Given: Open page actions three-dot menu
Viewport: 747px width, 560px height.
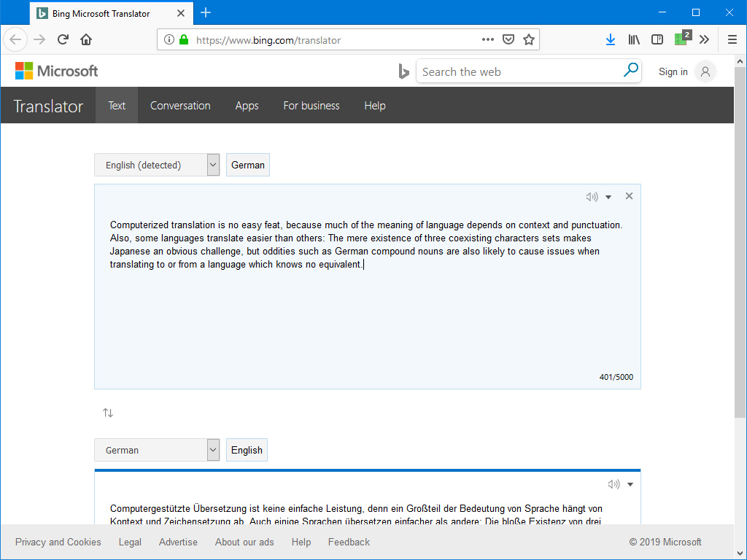Looking at the screenshot, I should tap(488, 39).
